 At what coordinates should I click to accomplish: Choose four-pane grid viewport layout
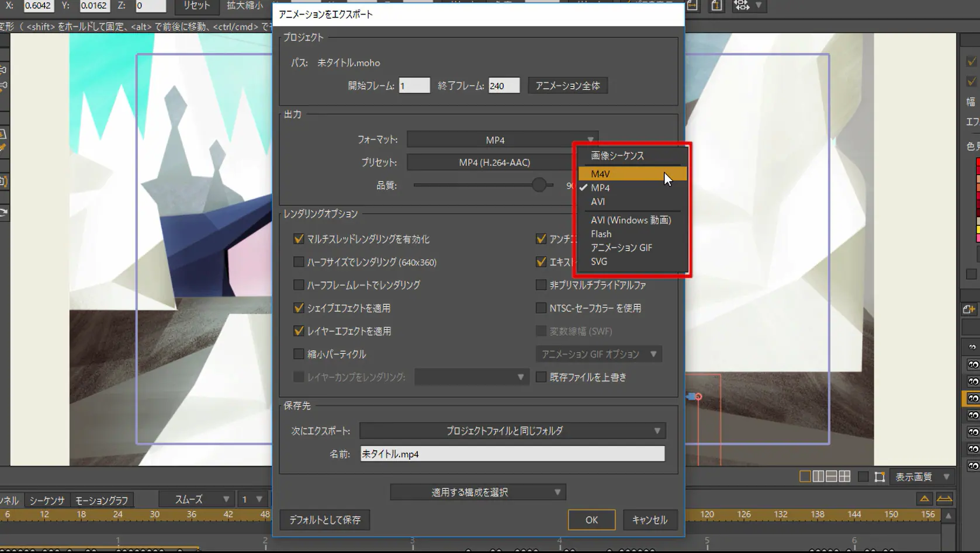(x=844, y=477)
